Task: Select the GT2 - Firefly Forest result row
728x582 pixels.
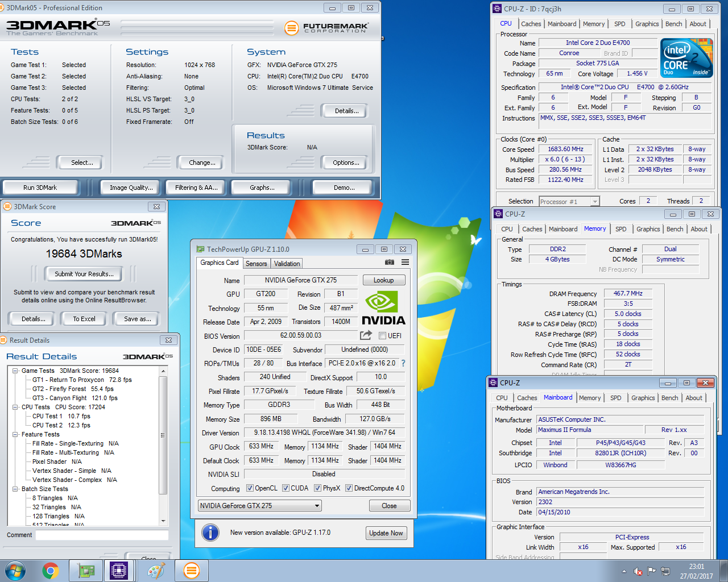Action: (73, 389)
